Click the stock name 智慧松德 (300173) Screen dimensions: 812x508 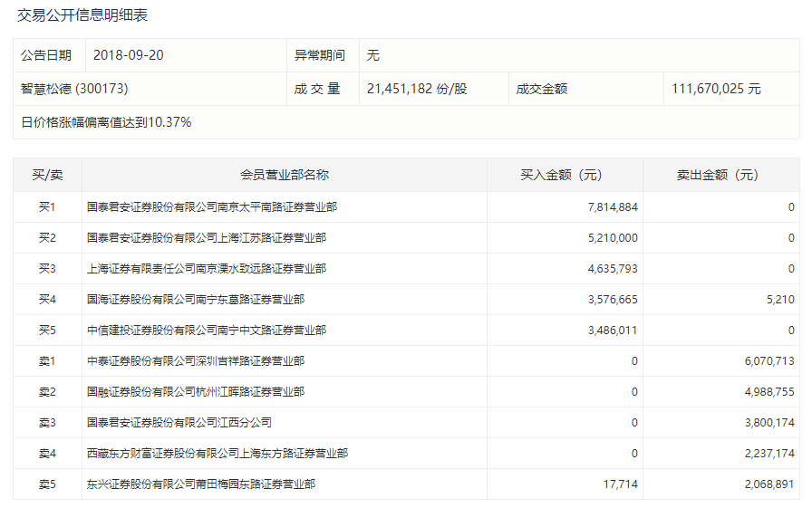74,89
